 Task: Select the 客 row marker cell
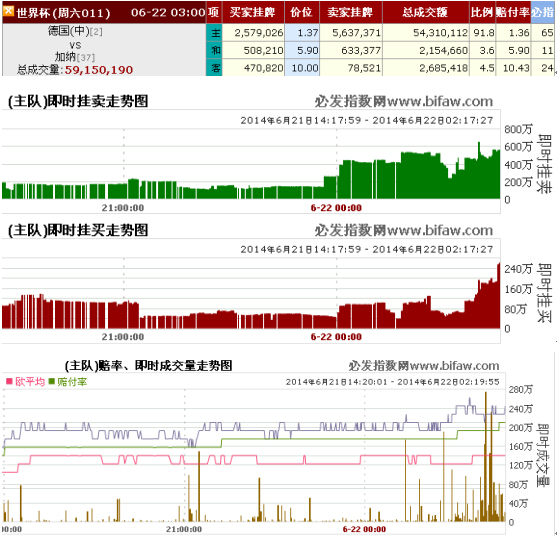214,67
